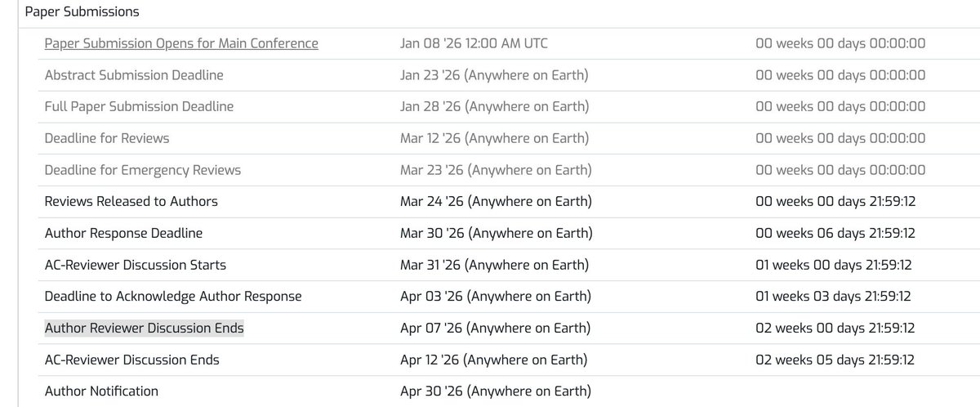Select the 'Paper Submissions' section heading
Viewport: 980px width, 407px height.
click(82, 12)
